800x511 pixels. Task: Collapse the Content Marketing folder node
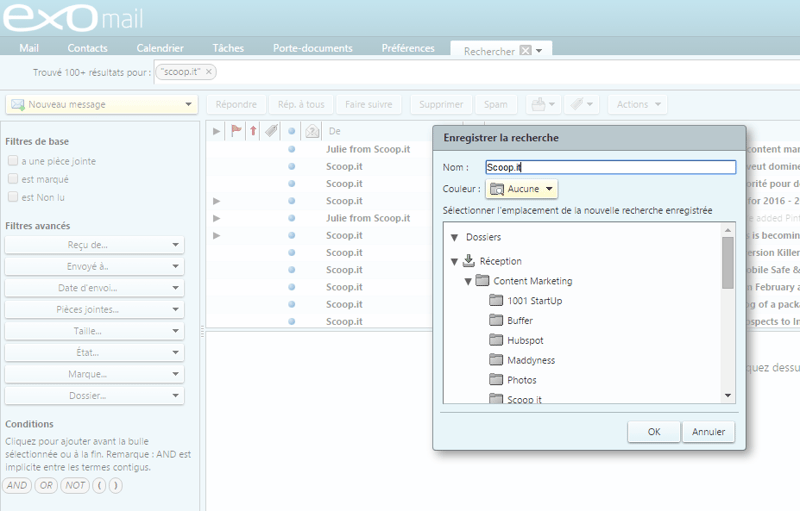[468, 282]
